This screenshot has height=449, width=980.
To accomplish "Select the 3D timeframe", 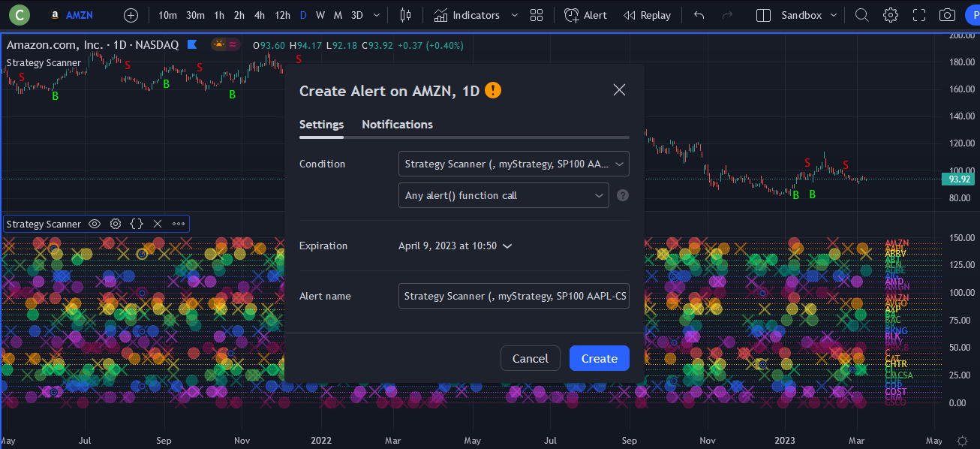I will click(357, 15).
